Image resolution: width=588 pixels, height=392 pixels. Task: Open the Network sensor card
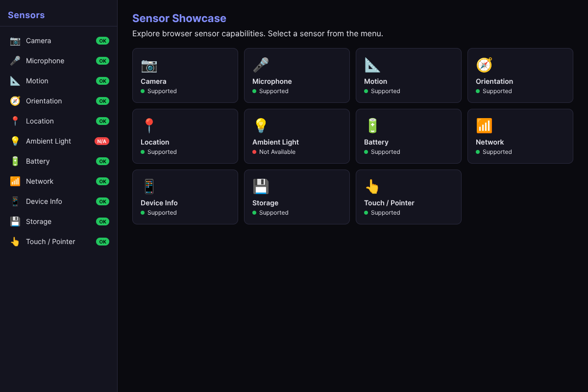[520, 136]
